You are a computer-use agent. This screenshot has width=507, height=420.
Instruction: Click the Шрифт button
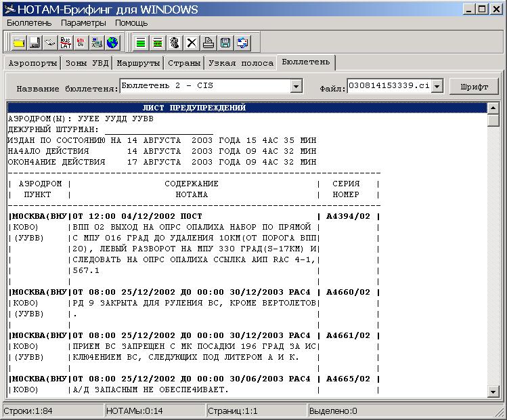[x=474, y=87]
